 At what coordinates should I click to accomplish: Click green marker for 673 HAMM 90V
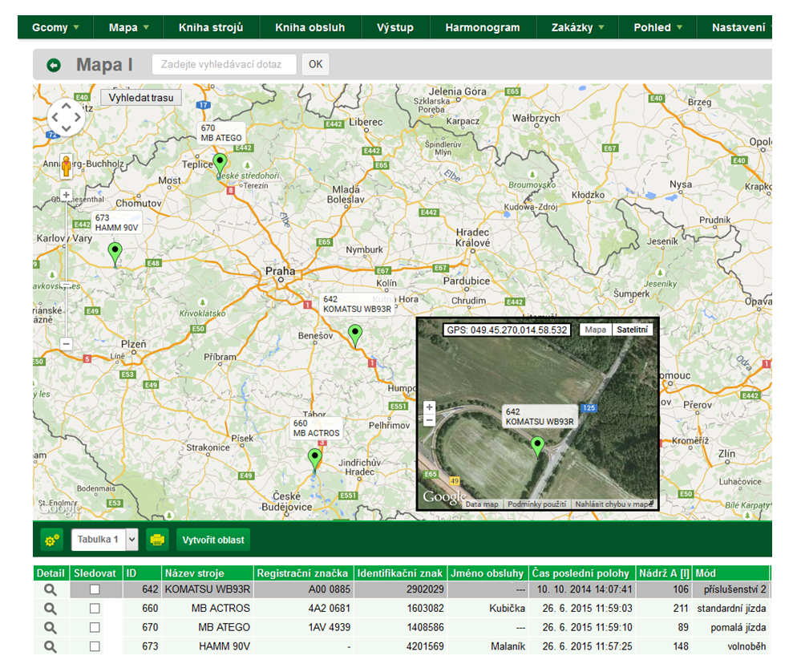(115, 253)
